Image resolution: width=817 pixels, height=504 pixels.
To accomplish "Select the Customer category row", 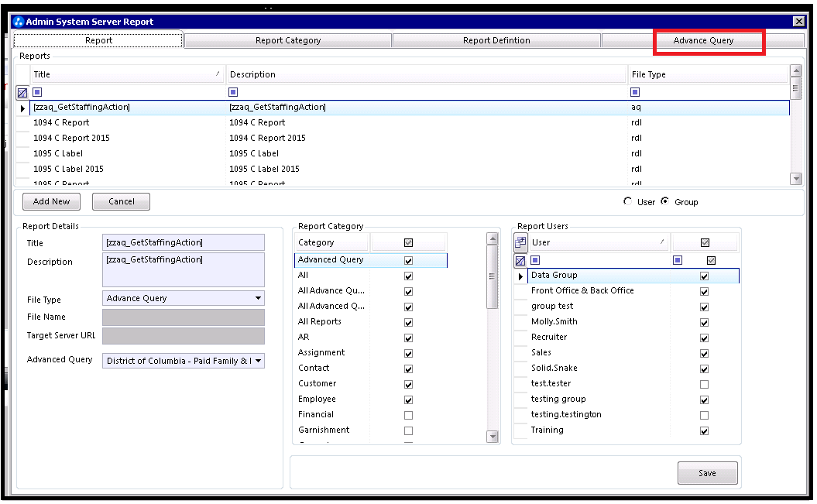I will [370, 384].
